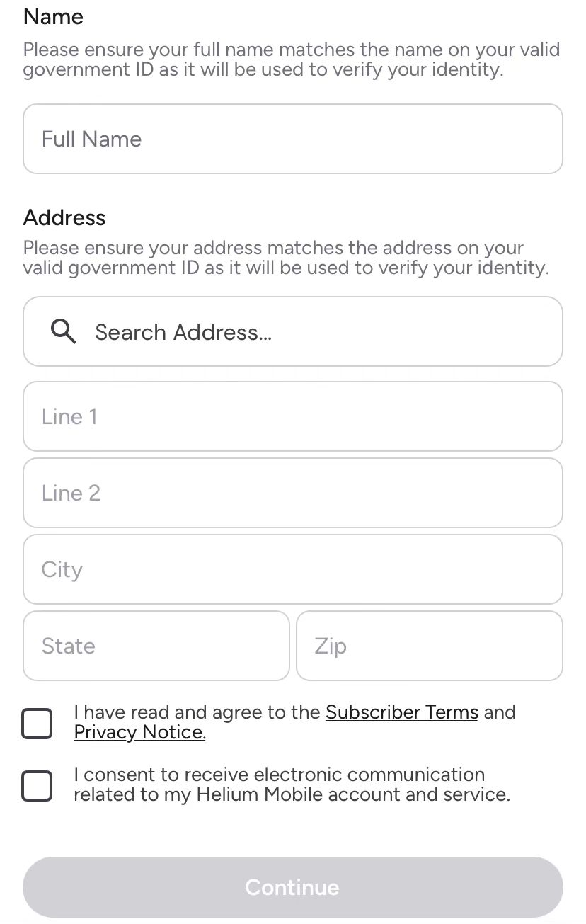This screenshot has width=586, height=924.
Task: Click into the City field
Action: pos(293,569)
